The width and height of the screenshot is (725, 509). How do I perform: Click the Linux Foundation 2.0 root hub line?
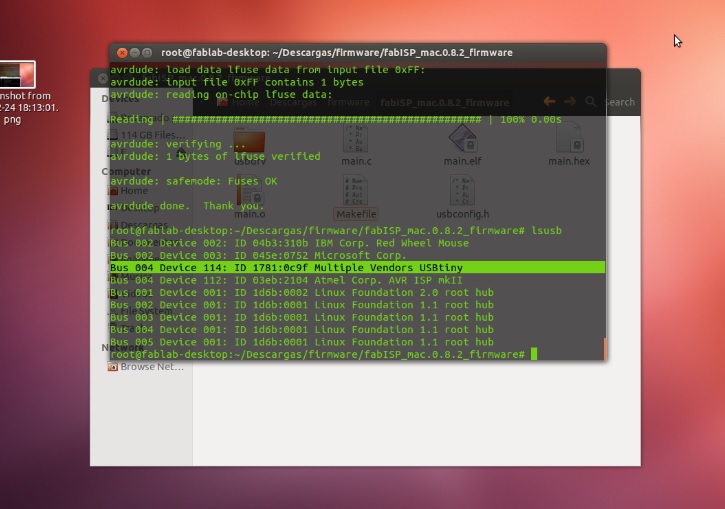point(301,292)
